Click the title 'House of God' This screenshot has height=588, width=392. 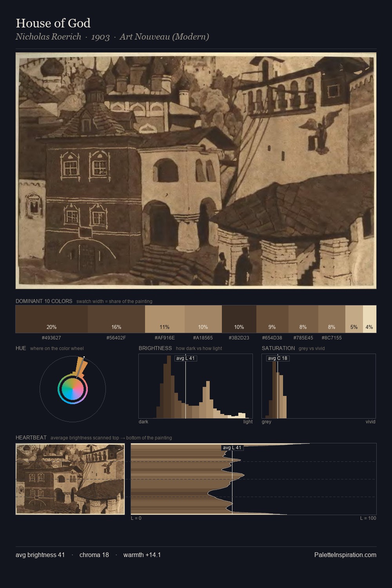(53, 23)
